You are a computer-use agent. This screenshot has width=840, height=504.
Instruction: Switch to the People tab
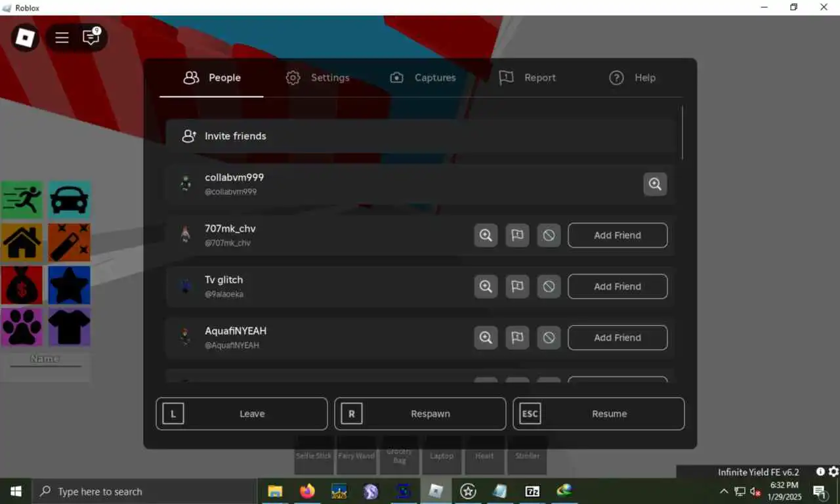coord(211,77)
